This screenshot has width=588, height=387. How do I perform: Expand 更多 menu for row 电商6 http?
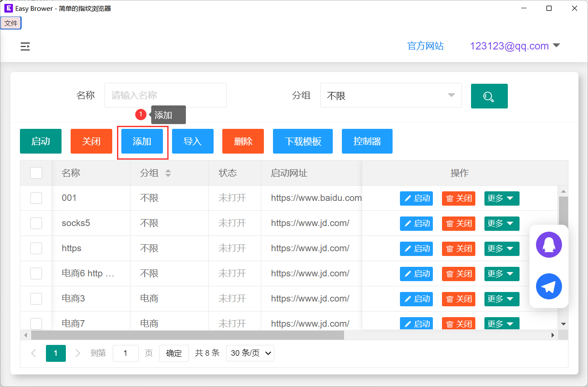[502, 274]
